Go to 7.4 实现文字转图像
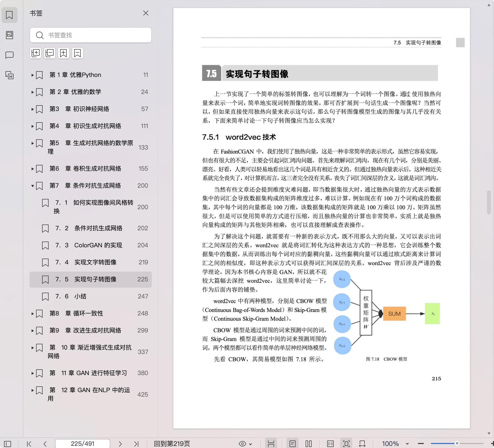Viewport: 494px width, 448px height. [91, 262]
